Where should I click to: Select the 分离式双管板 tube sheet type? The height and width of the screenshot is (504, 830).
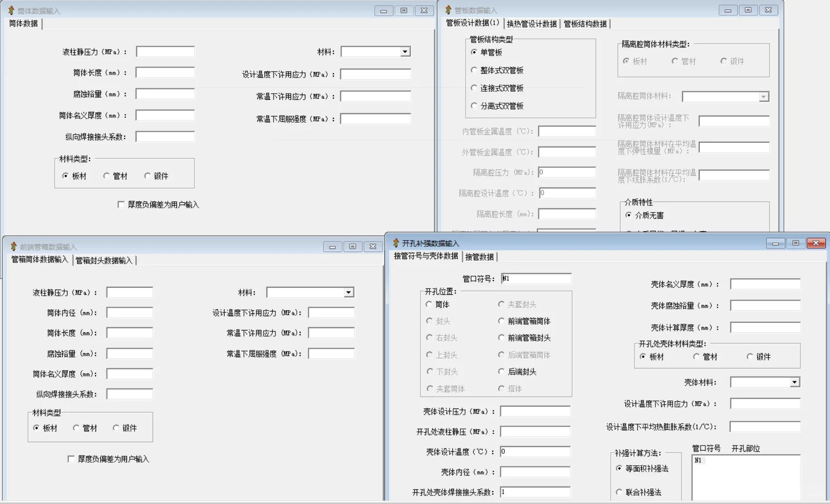click(474, 106)
